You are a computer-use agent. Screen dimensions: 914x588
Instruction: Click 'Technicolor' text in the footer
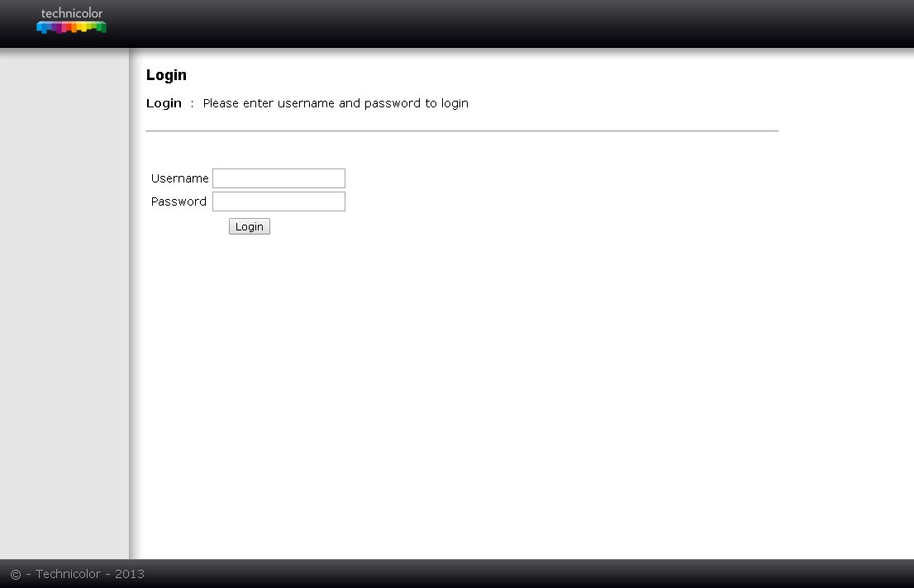coord(68,574)
